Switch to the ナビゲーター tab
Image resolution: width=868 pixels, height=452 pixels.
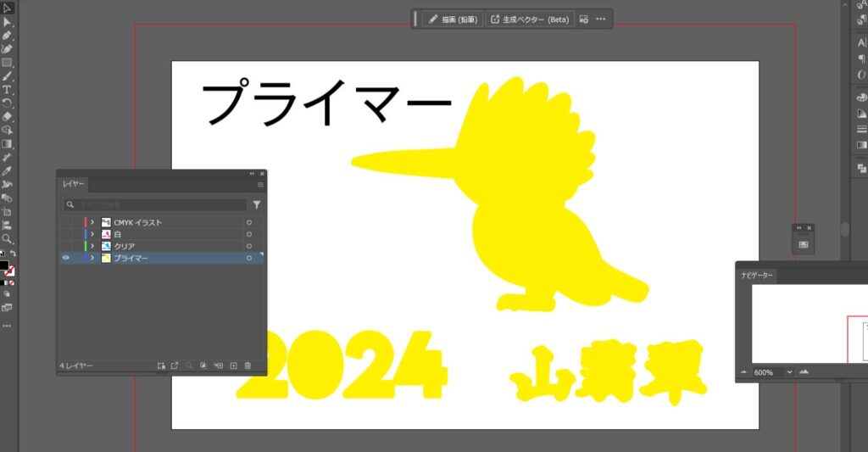756,276
